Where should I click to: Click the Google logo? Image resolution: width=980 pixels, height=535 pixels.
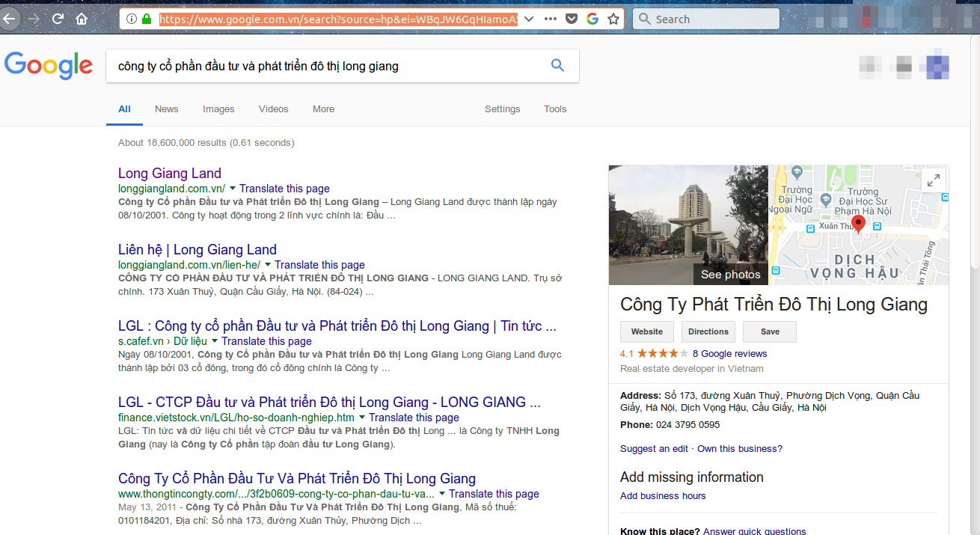click(49, 66)
